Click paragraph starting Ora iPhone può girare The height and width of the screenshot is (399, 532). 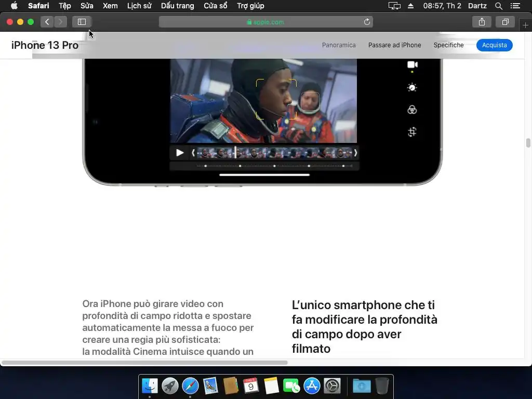tap(168, 327)
